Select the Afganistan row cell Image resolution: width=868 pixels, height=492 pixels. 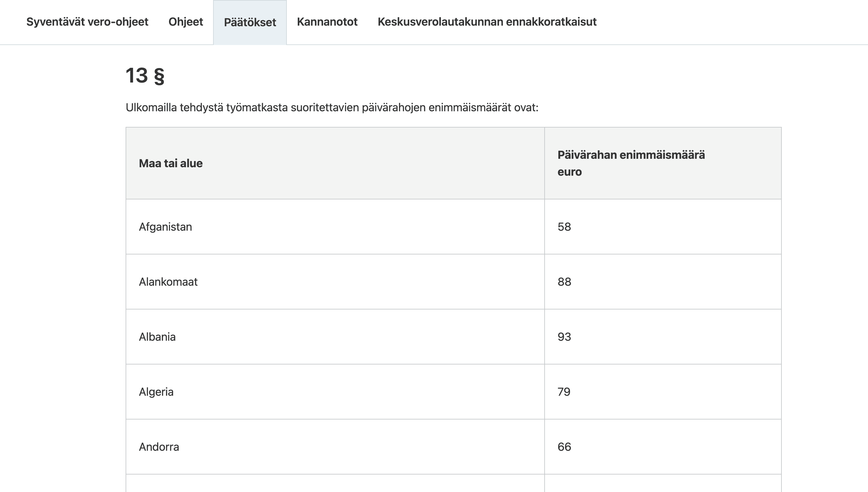(335, 227)
